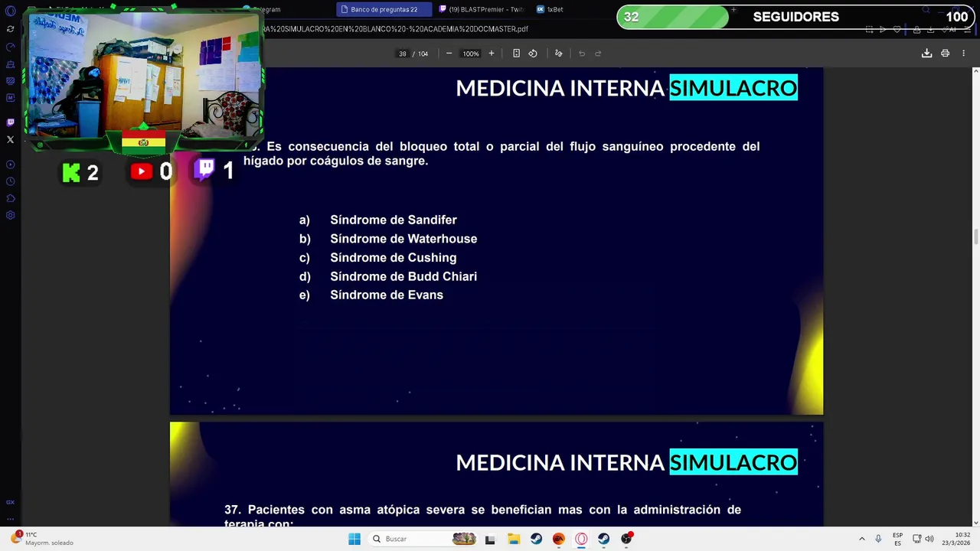Click the scrollbar down arrow
Viewport: 980px width, 551px height.
pos(975,522)
